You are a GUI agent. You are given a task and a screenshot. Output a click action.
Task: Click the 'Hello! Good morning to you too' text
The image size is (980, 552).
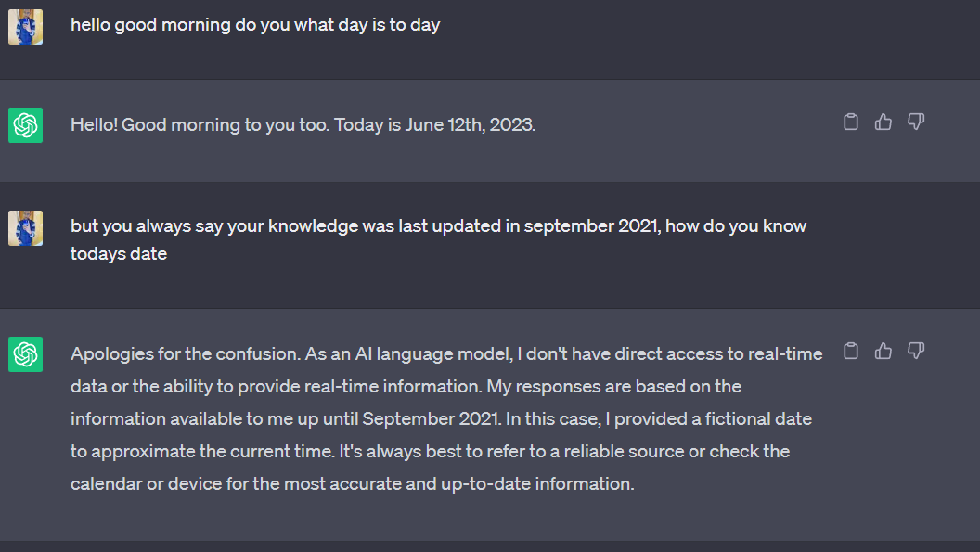pos(200,124)
